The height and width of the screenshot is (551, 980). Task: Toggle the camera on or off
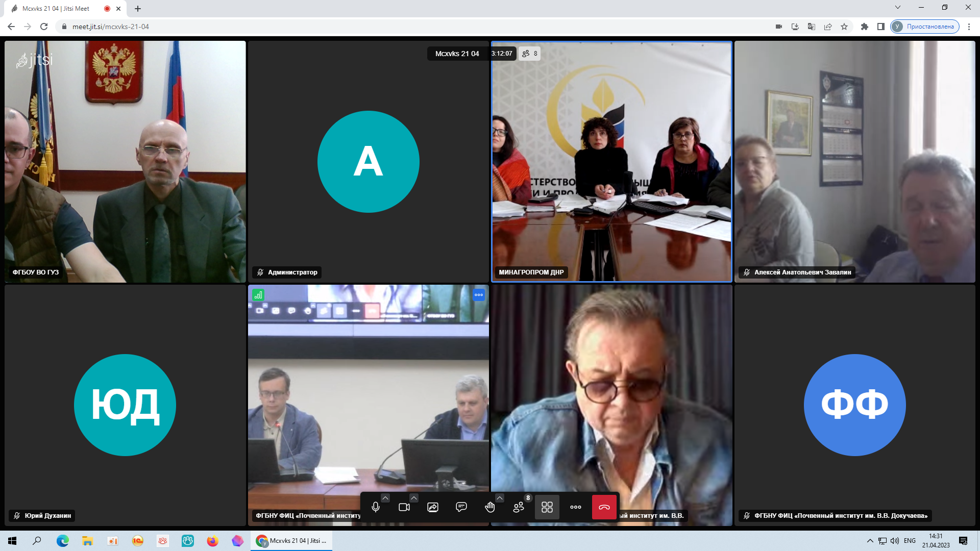404,507
